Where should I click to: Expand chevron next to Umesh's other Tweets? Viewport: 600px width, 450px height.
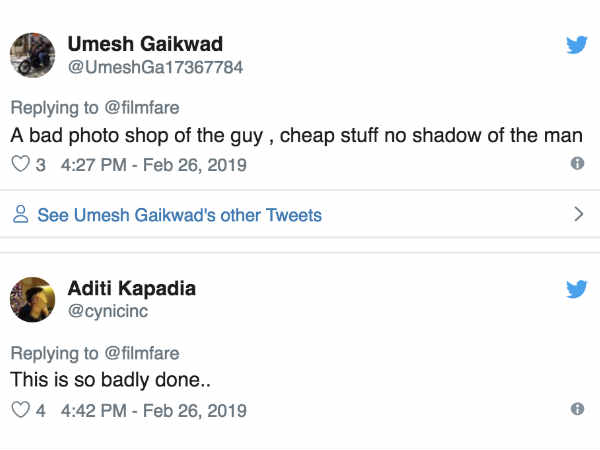click(577, 214)
